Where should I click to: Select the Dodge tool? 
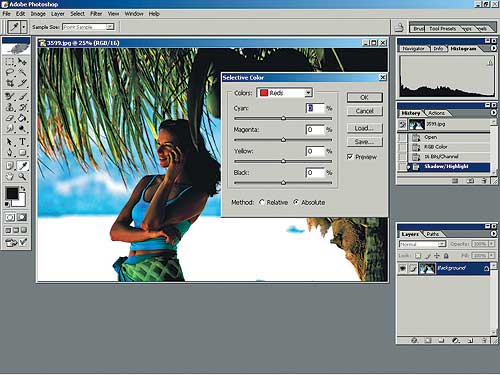pos(22,128)
